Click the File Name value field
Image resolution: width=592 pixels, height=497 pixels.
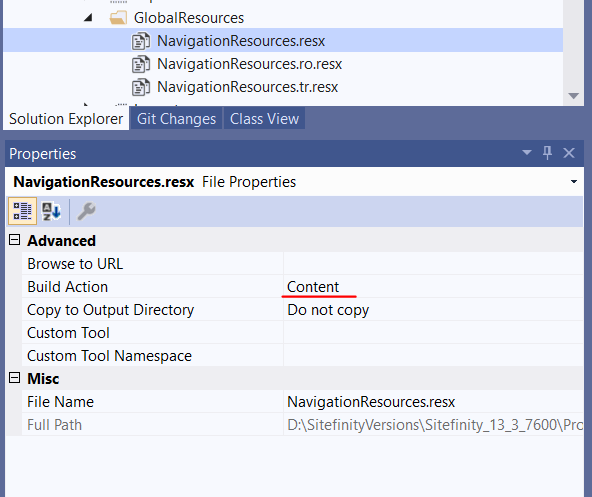433,402
